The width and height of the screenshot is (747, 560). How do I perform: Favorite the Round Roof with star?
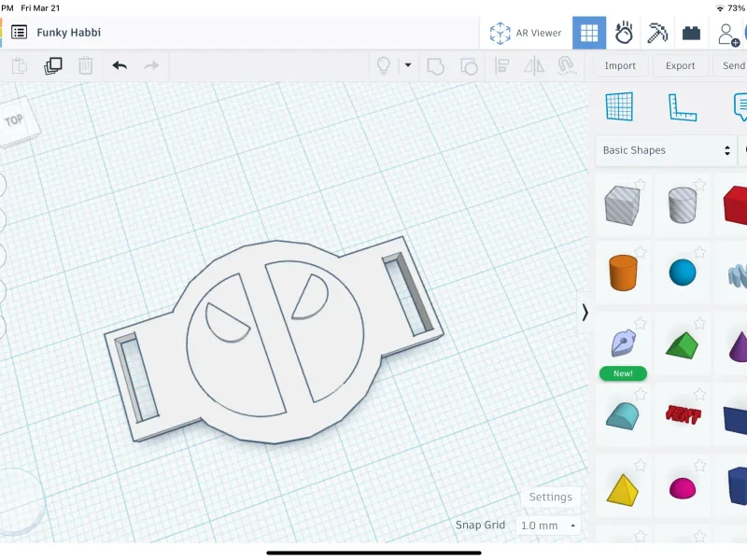pos(640,394)
